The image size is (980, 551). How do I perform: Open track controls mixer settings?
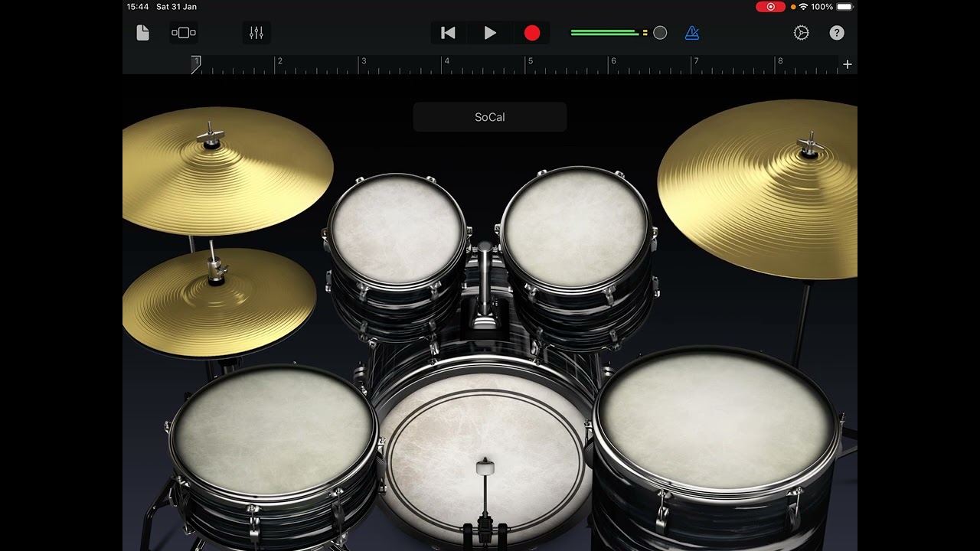256,33
